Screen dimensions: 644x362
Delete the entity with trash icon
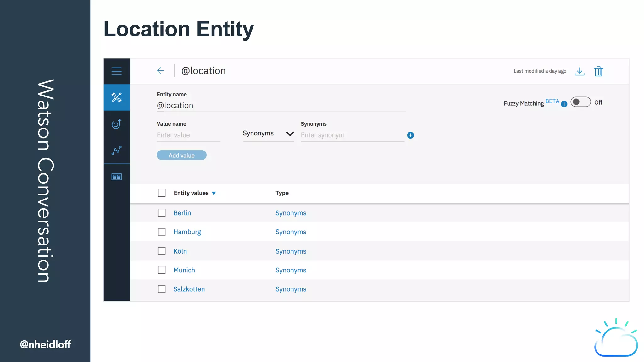click(x=598, y=71)
